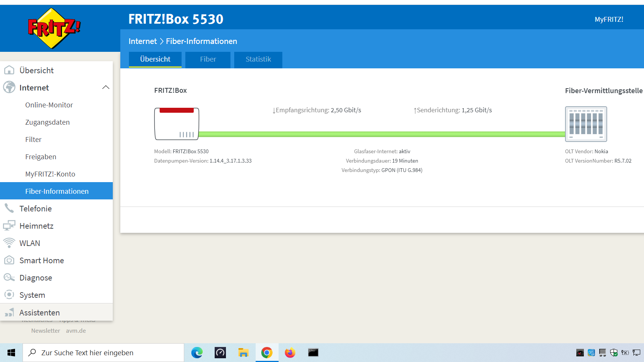Click the Internet breadcrumb link
The image size is (644, 362).
pos(142,41)
